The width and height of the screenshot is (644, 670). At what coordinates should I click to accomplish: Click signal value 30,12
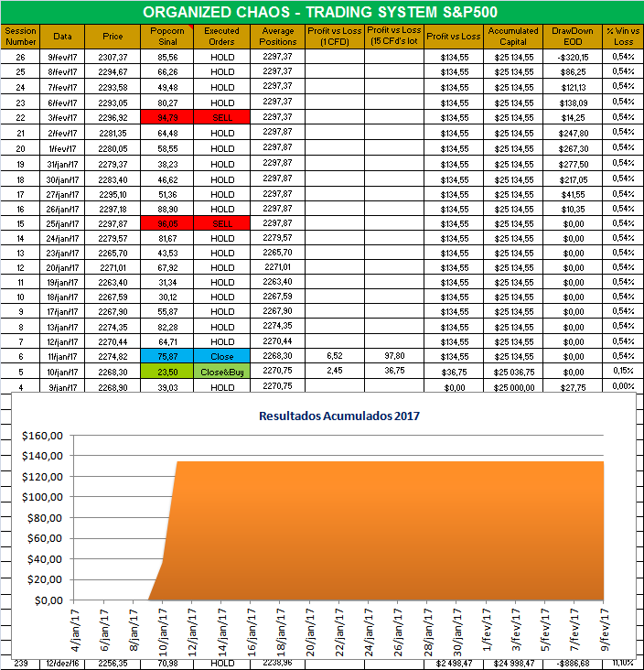167,297
